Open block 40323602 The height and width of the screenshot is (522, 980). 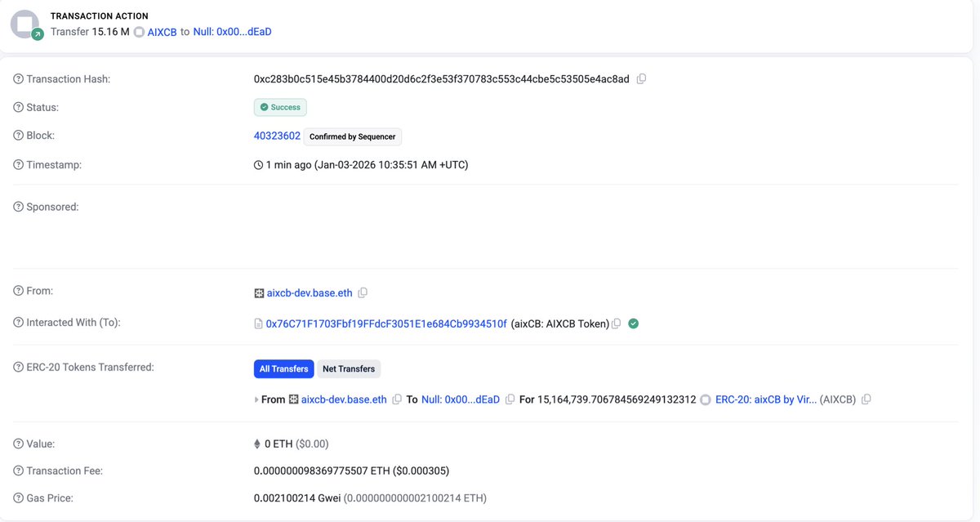coord(277,136)
